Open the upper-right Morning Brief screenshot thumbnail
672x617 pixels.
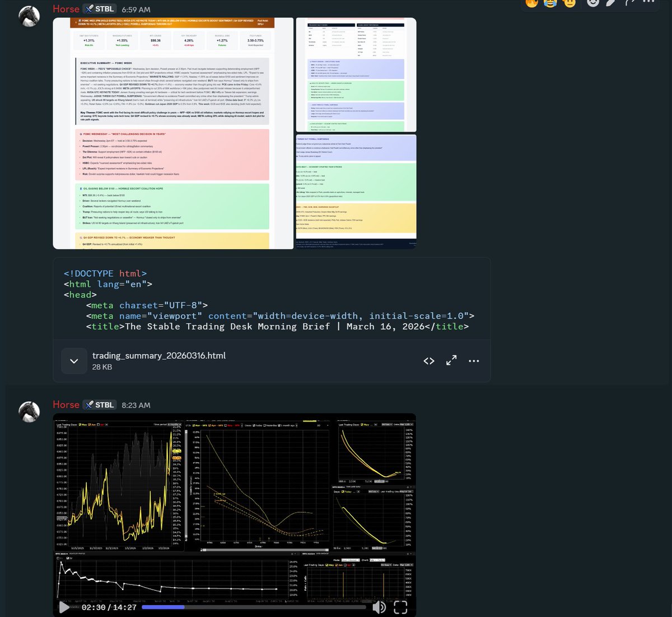pyautogui.click(x=356, y=75)
